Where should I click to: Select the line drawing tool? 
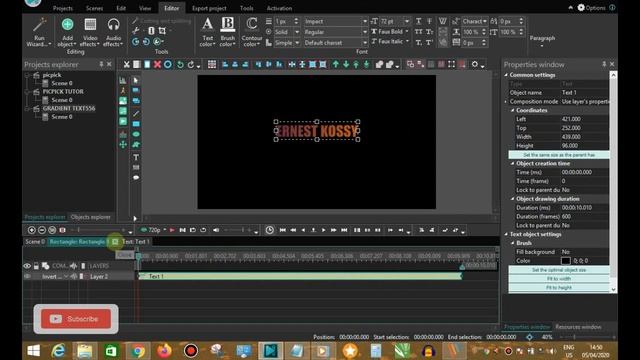136,113
